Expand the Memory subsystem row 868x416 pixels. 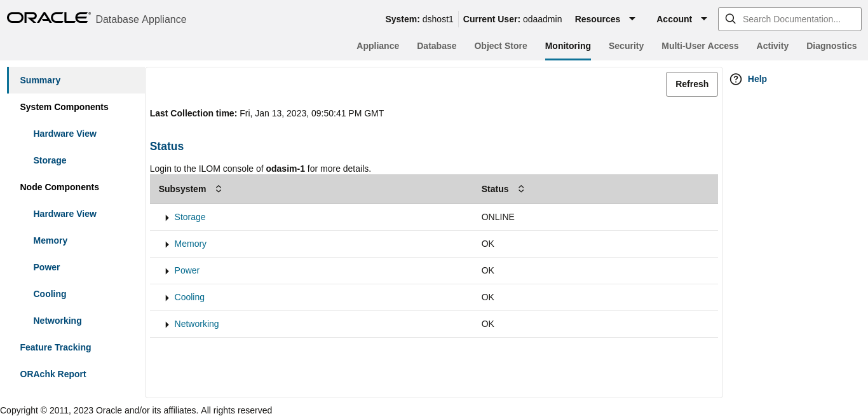click(166, 244)
